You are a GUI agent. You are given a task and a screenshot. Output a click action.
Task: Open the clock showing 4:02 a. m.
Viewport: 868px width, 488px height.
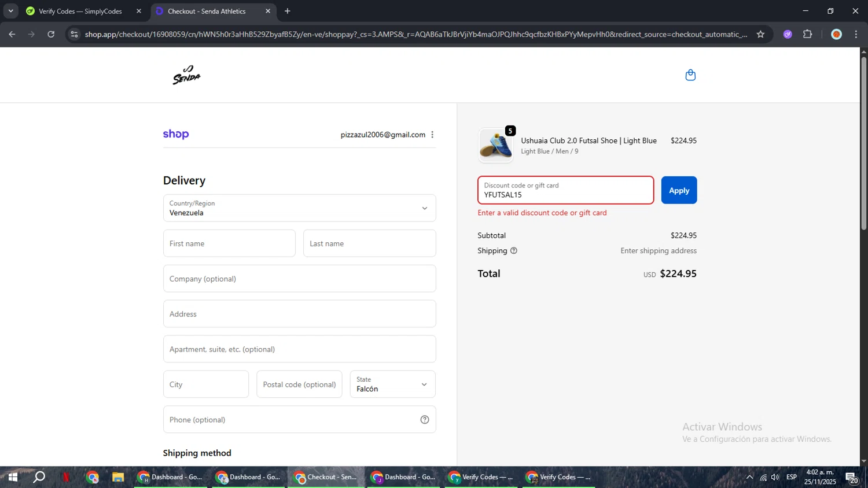pos(820,477)
